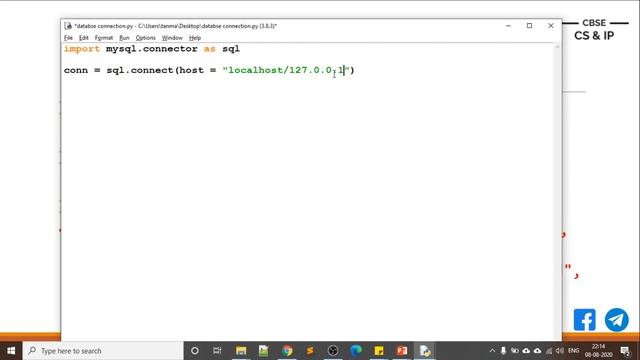Image resolution: width=640 pixels, height=360 pixels.
Task: Open the Run menu
Action: [x=124, y=38]
